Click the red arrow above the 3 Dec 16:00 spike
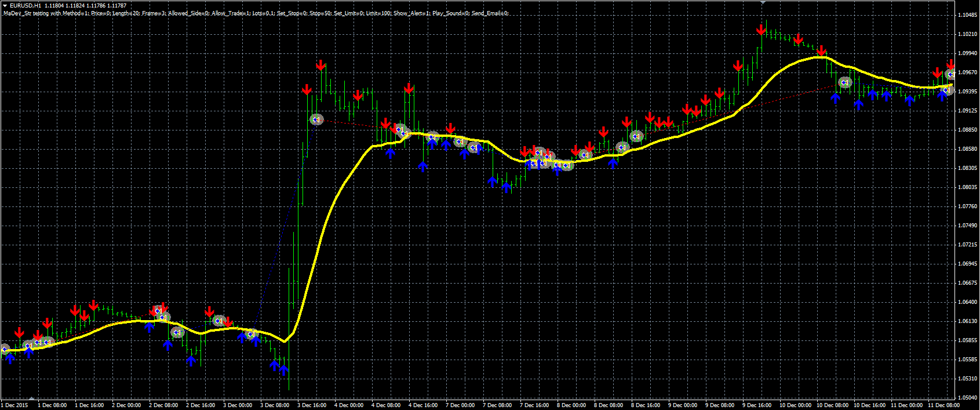Viewport: 980px width, 410px height. pyautogui.click(x=320, y=65)
